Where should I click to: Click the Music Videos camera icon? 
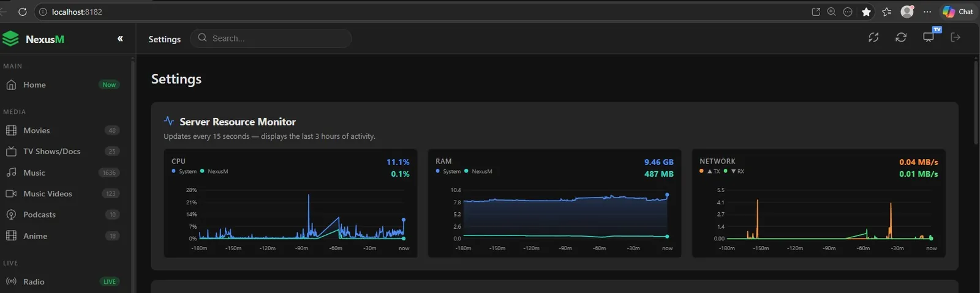coord(11,193)
